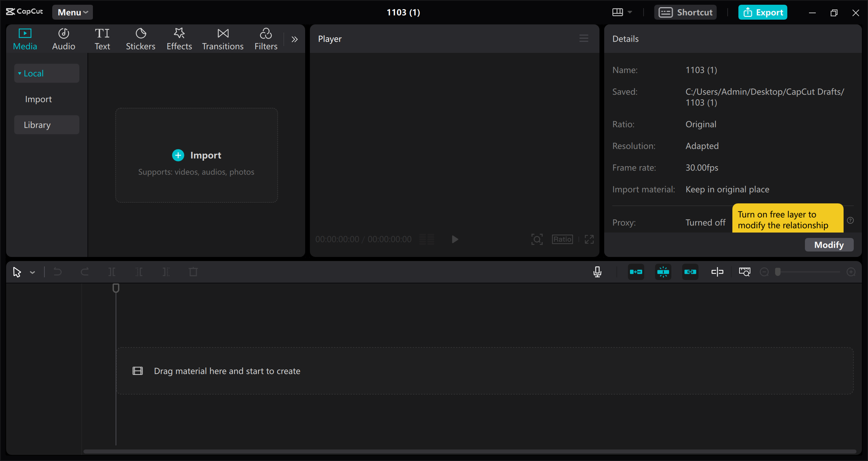Toggle auto snapping in timeline toolbar

[x=663, y=272]
